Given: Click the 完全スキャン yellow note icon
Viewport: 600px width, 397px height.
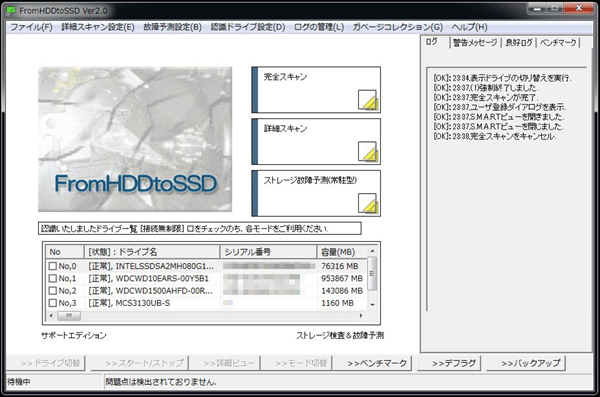Looking at the screenshot, I should [368, 100].
